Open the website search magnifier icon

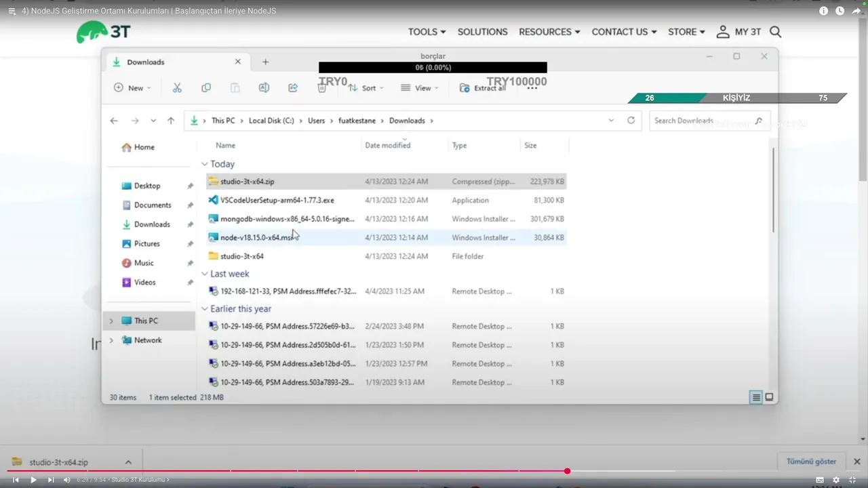pyautogui.click(x=776, y=32)
